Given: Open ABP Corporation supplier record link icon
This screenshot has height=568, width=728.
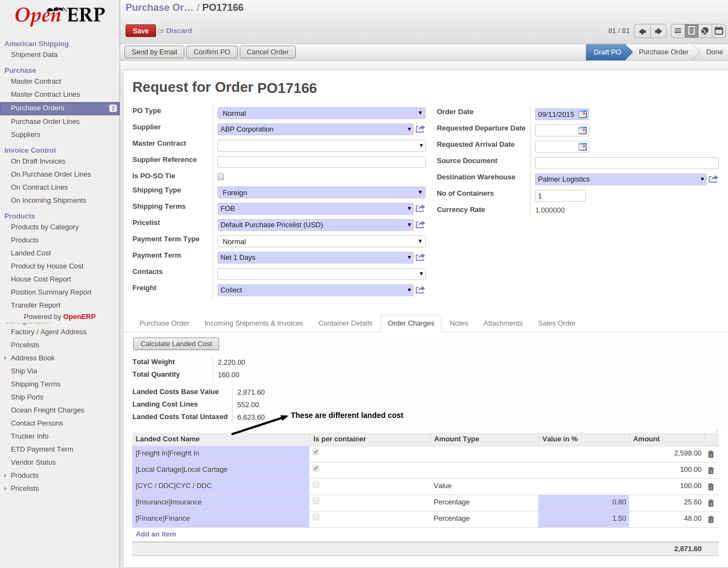Looking at the screenshot, I should click(420, 129).
